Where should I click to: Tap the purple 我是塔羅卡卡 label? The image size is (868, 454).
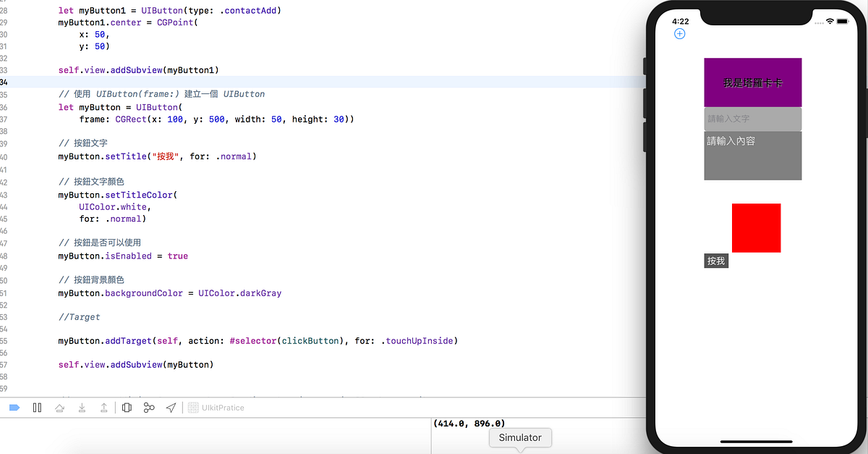coord(752,82)
